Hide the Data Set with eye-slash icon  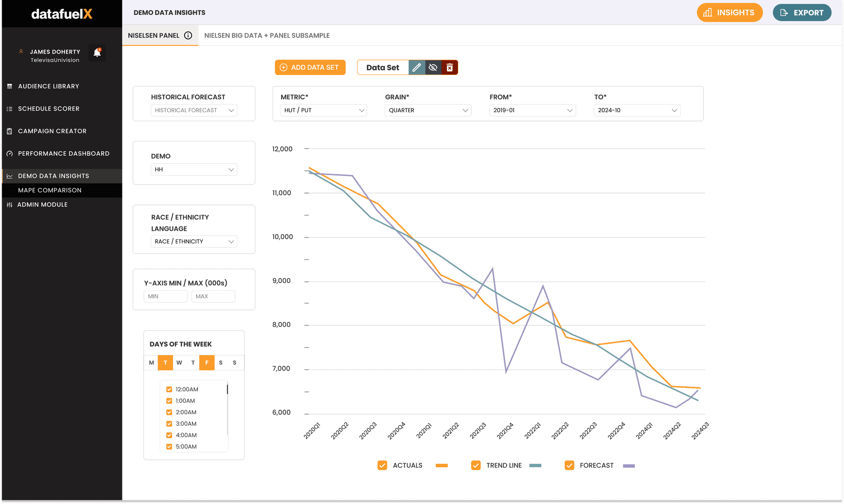coord(433,67)
